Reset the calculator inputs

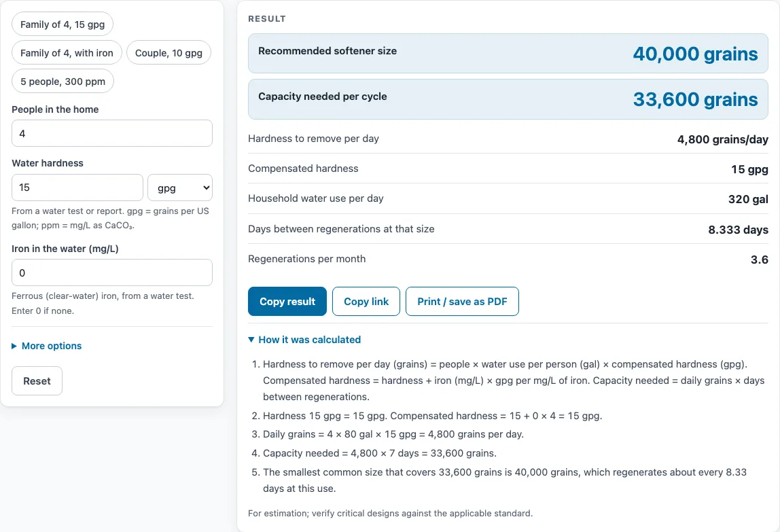tap(37, 381)
